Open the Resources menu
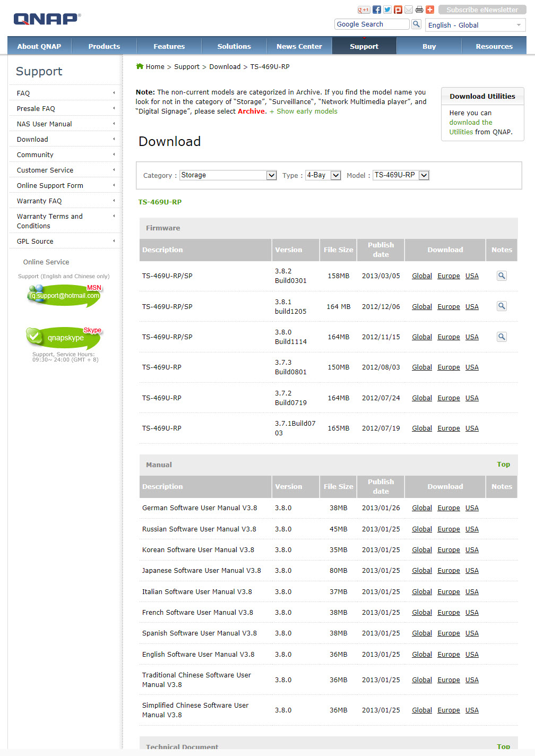The height and width of the screenshot is (756, 535). [494, 46]
